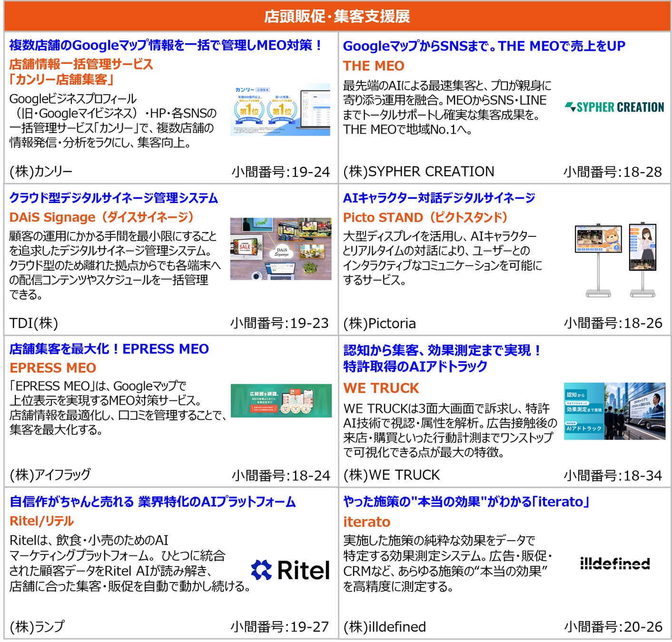Follow the クラウド型デジタルサイネージ管理システム headline
The height and width of the screenshot is (642, 672).
pos(114,198)
